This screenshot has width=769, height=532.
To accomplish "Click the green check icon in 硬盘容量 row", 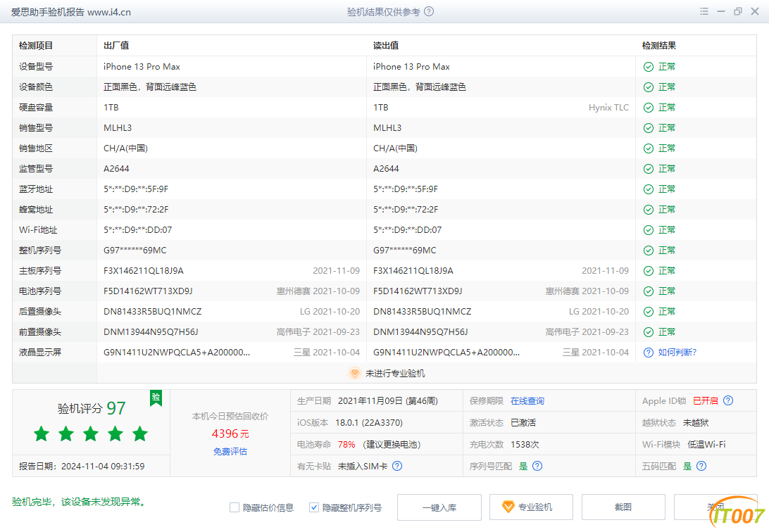I will [649, 107].
